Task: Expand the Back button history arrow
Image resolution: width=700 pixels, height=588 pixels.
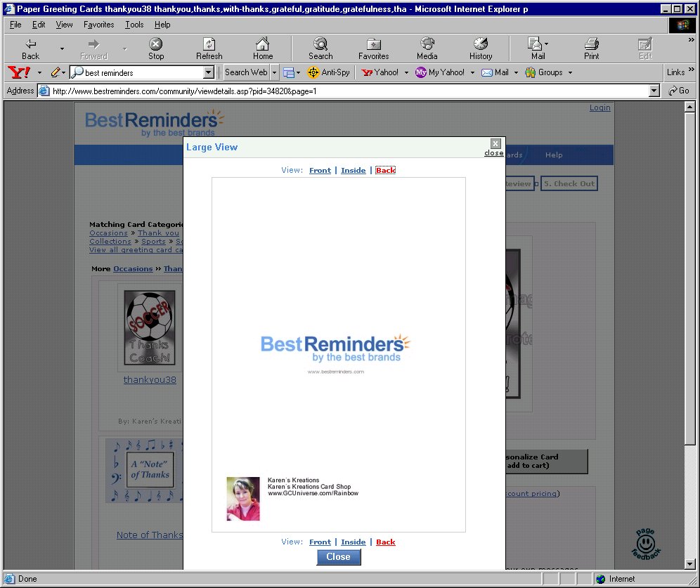Action: click(x=62, y=48)
